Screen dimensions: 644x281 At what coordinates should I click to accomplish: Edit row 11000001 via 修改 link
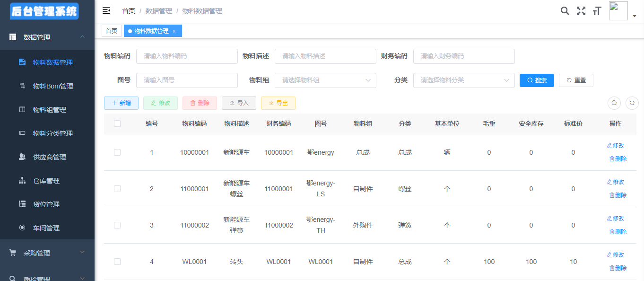pyautogui.click(x=615, y=182)
